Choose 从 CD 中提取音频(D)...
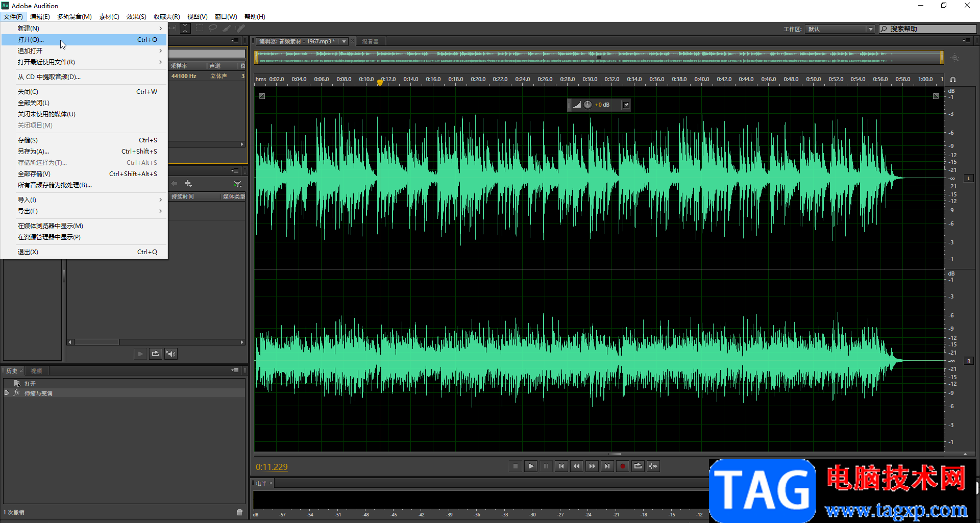980x523 pixels. coord(85,77)
